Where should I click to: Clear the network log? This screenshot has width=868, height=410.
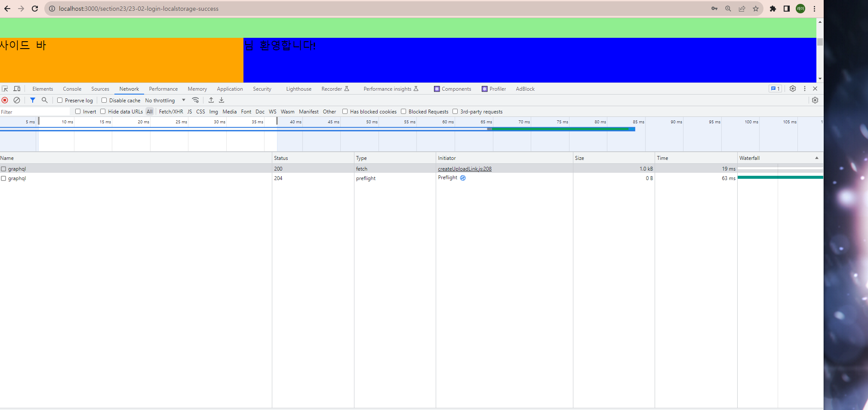(17, 100)
